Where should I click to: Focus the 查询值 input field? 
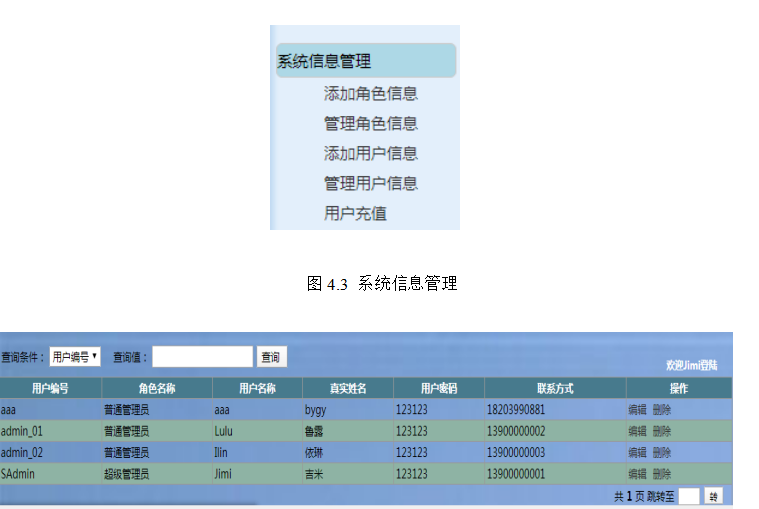pyautogui.click(x=202, y=357)
